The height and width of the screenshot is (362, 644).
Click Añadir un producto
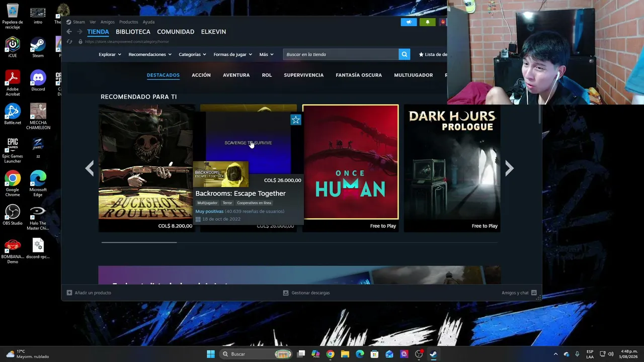tap(89, 293)
